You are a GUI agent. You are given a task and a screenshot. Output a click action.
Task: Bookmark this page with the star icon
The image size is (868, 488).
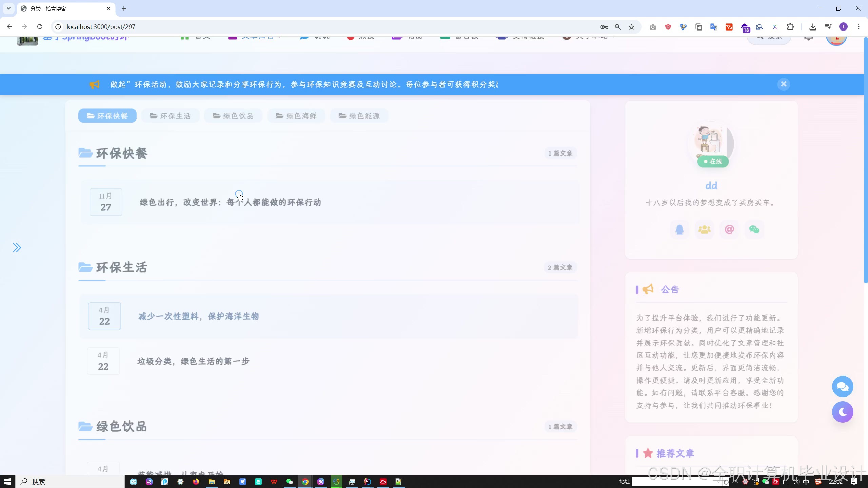click(631, 27)
